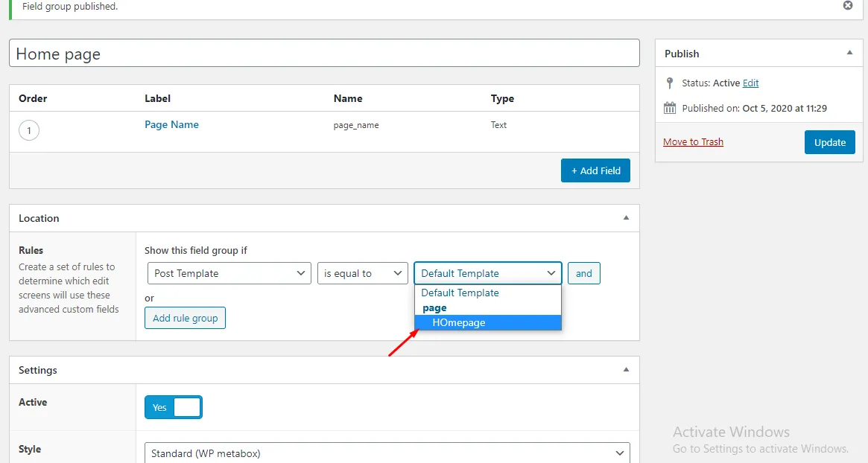868x463 pixels.
Task: Collapse the Settings panel
Action: pyautogui.click(x=626, y=369)
